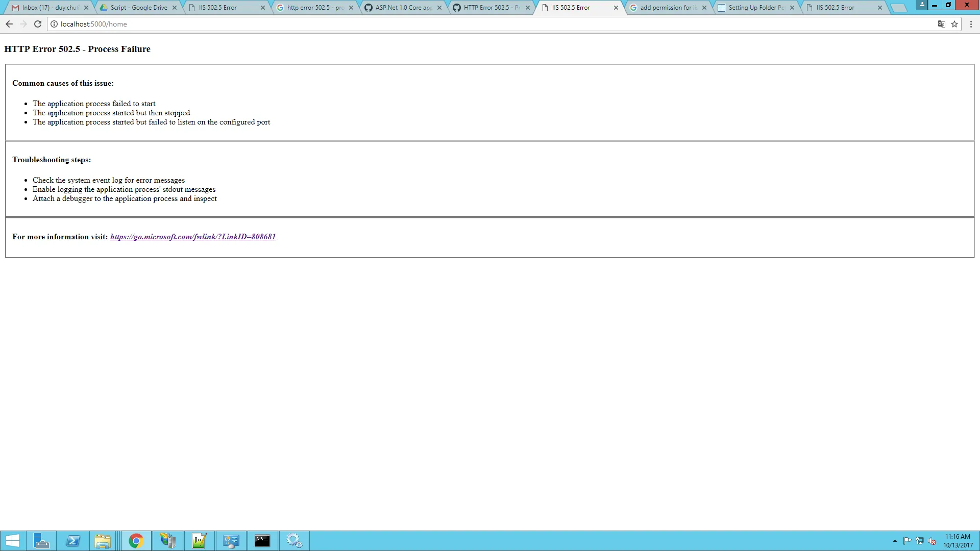Open Windows PowerShell from the taskbar

point(72,541)
